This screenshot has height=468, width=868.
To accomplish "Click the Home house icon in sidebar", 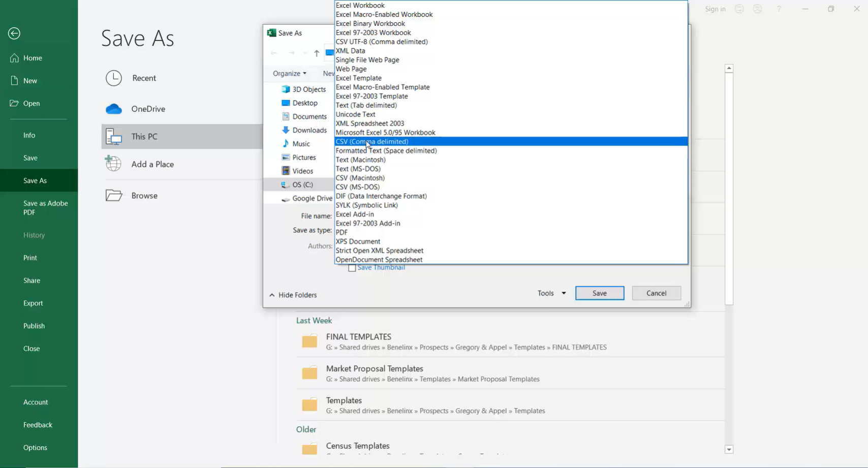I will (x=14, y=58).
